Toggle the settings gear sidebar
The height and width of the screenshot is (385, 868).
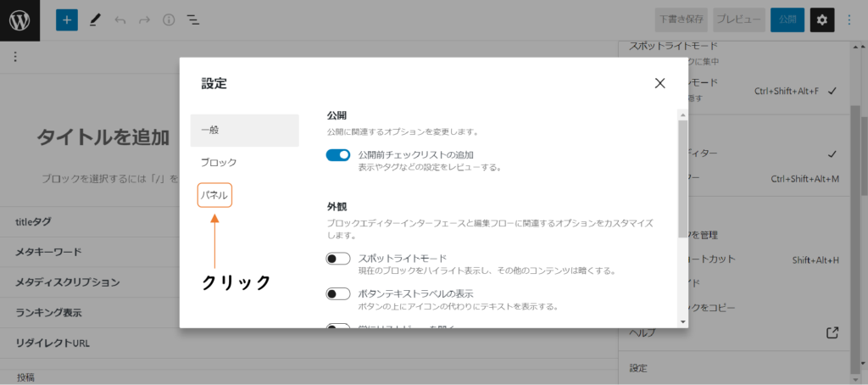[x=822, y=20]
